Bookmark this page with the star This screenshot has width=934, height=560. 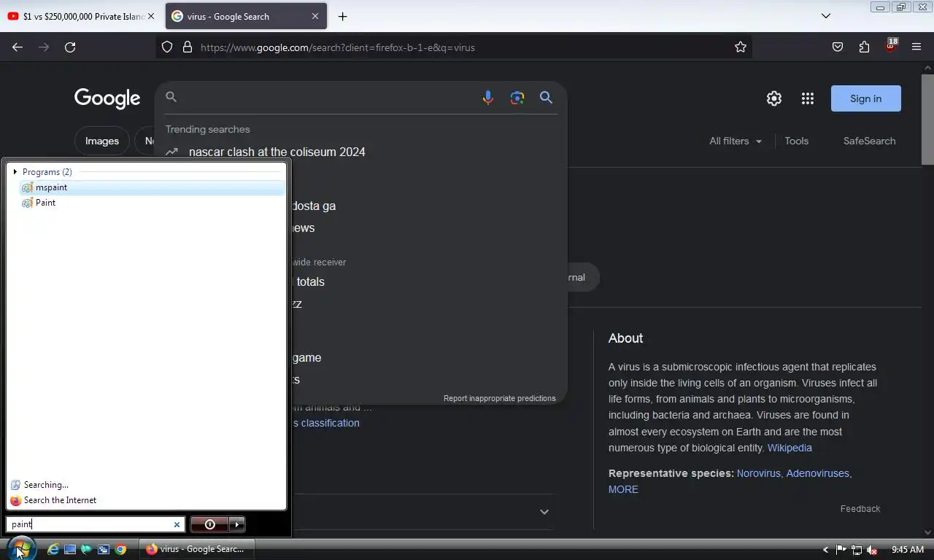(741, 47)
